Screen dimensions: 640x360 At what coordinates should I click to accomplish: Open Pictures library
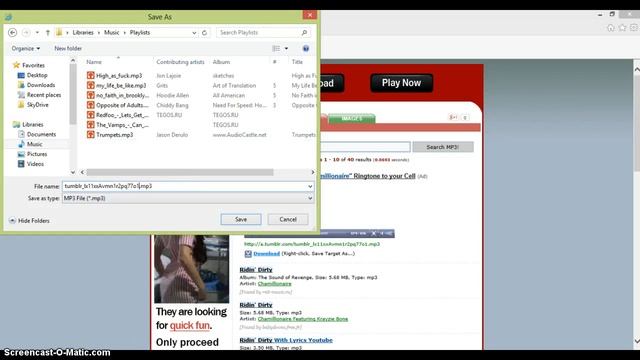pos(37,154)
